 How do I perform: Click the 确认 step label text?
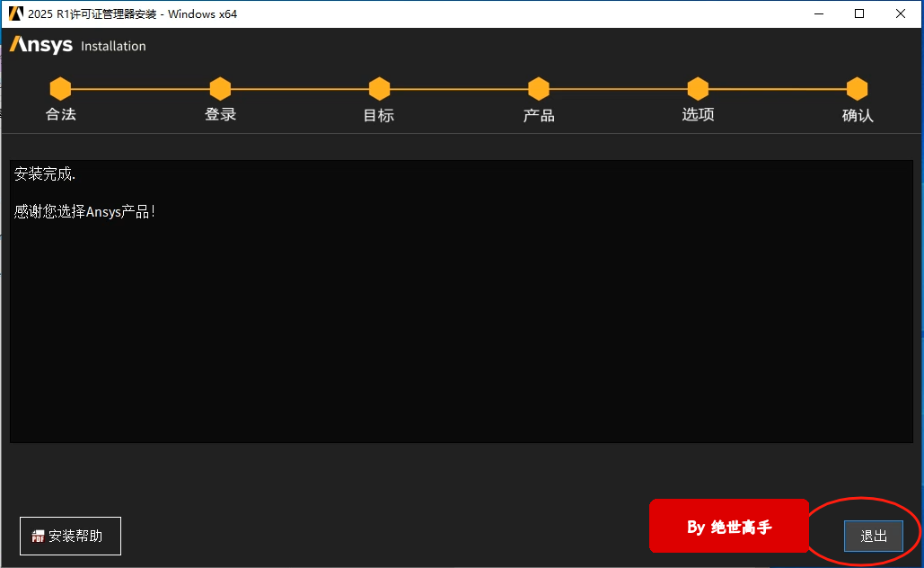pyautogui.click(x=858, y=115)
